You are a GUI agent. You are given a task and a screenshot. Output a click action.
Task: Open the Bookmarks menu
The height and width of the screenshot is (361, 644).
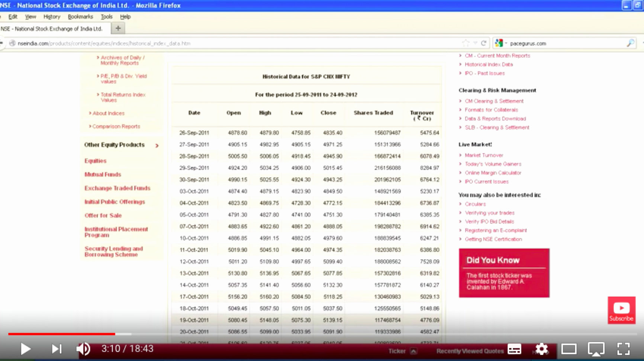80,16
